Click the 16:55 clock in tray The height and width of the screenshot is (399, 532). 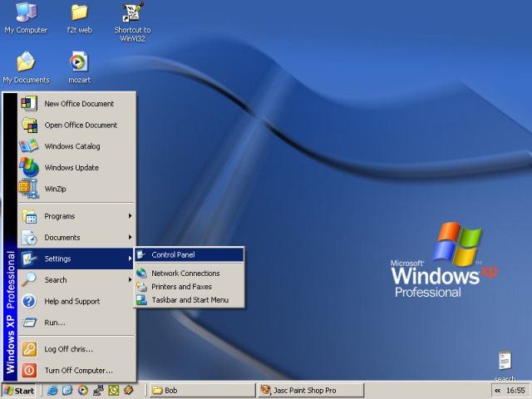(x=515, y=391)
